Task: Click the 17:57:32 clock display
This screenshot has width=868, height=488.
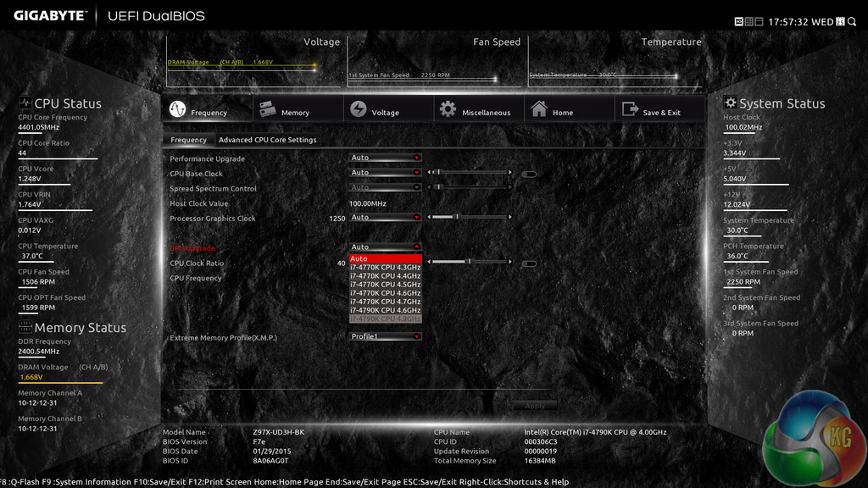Action: (788, 21)
